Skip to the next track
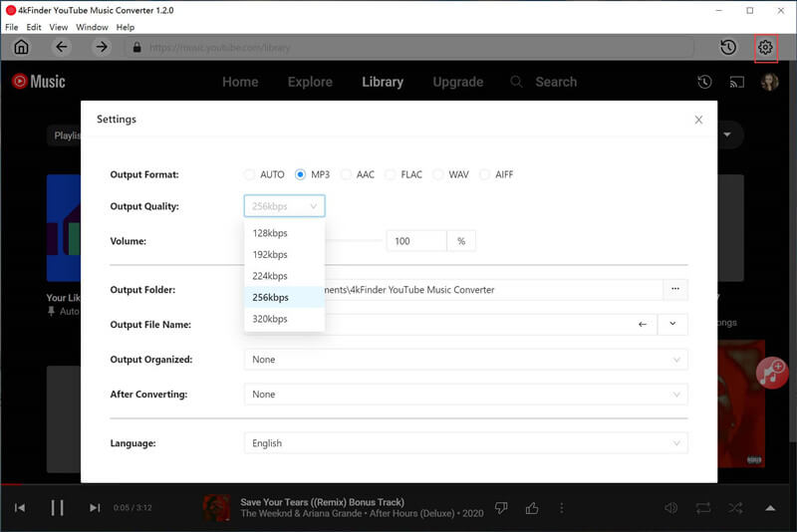The height and width of the screenshot is (532, 797). point(95,508)
